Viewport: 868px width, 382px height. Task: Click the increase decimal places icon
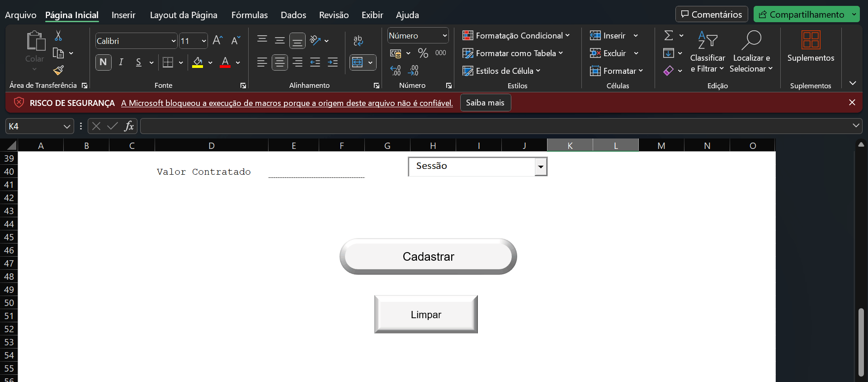396,70
